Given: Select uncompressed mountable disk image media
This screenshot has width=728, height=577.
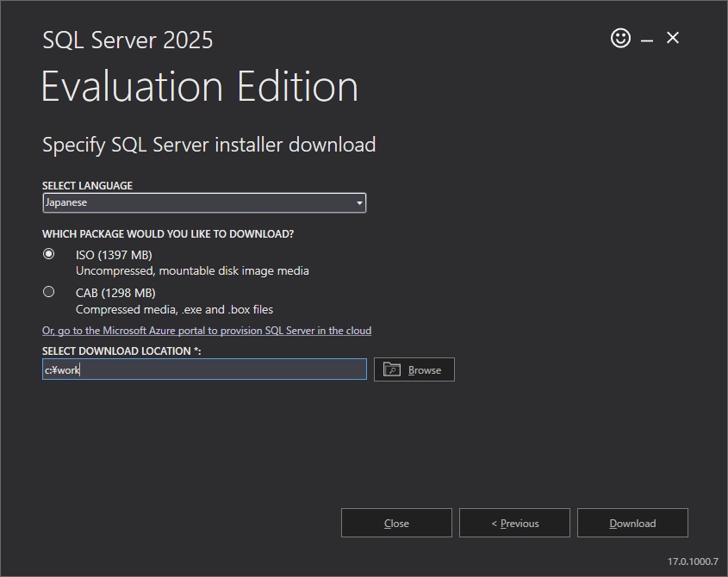Looking at the screenshot, I should [49, 253].
